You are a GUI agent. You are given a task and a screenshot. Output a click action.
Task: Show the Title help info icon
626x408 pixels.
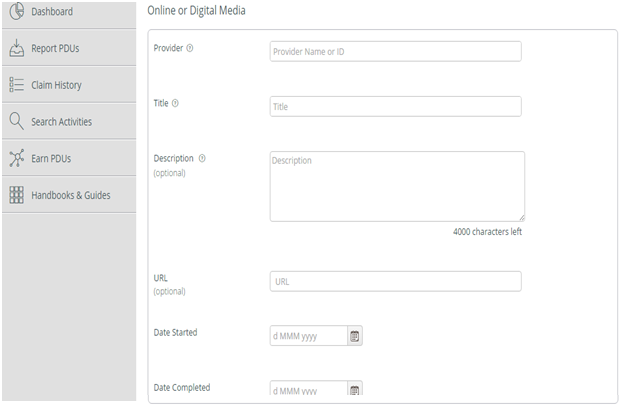click(175, 103)
